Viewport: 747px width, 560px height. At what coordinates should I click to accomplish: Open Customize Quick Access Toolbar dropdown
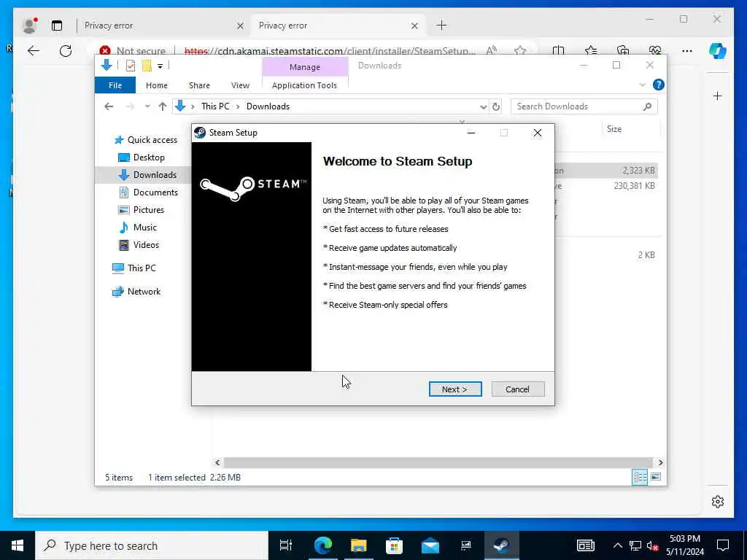160,66
